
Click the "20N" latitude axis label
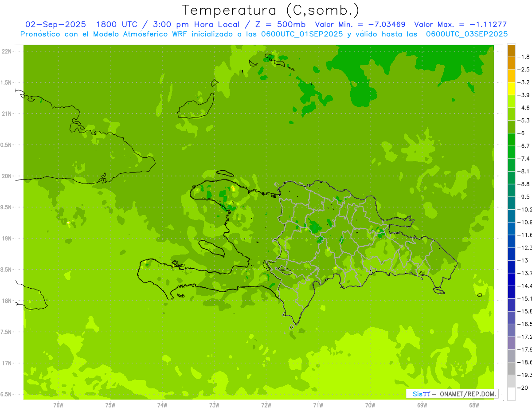[x=7, y=176]
